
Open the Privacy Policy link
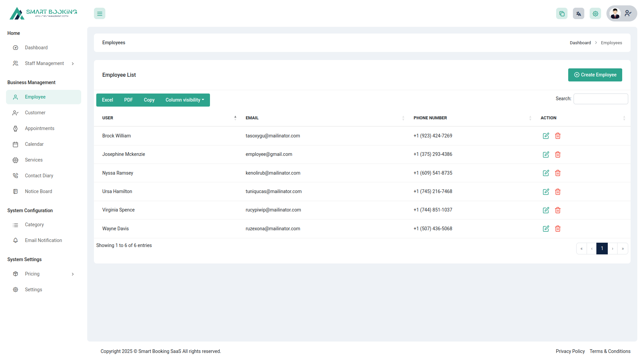(570, 351)
